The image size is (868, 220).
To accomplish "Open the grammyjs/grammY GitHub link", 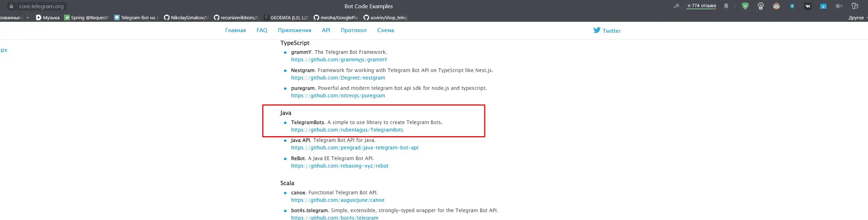I will coord(339,60).
